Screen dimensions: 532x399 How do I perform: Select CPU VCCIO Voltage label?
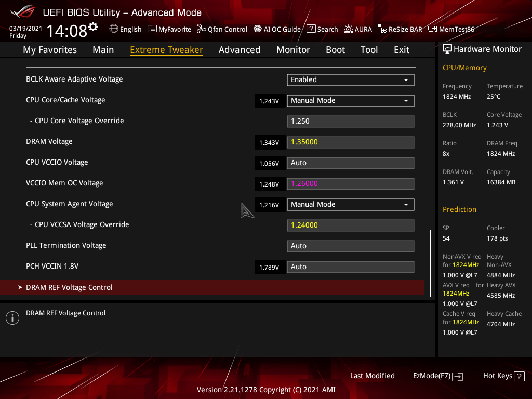coord(57,162)
